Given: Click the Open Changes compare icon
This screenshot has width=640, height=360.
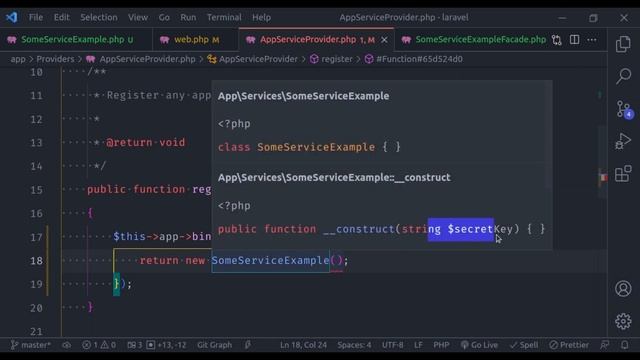Looking at the screenshot, I should coord(556,40).
